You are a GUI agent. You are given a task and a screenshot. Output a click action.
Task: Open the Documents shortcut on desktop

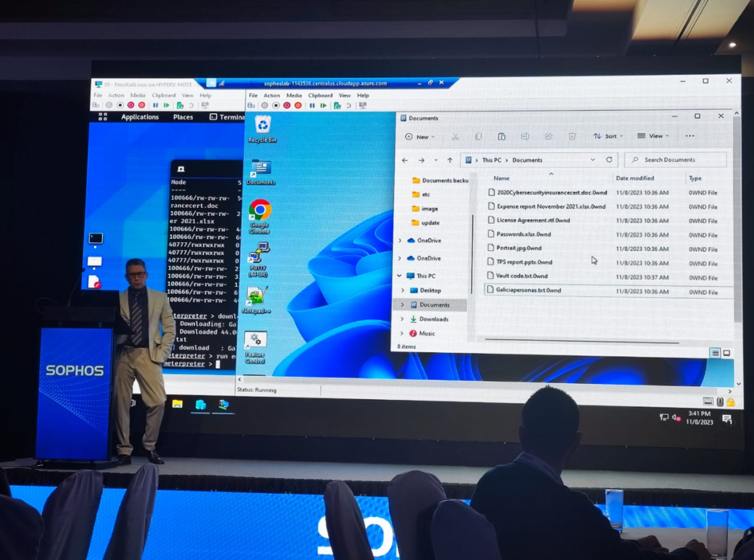261,171
